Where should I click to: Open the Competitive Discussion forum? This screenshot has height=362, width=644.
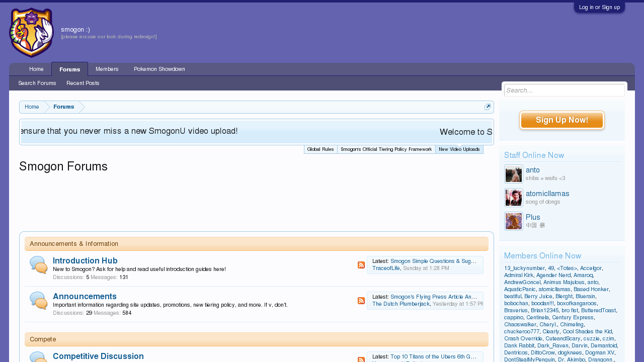[98, 356]
